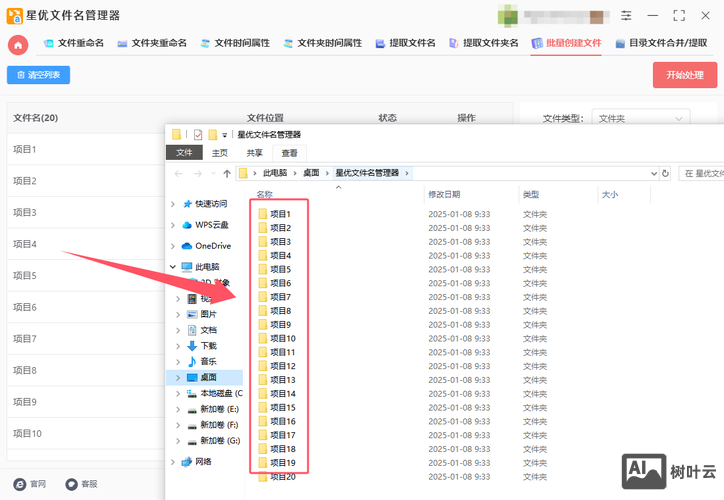This screenshot has width=724, height=500.
Task: Sort by 大小 column header
Action: pos(610,194)
